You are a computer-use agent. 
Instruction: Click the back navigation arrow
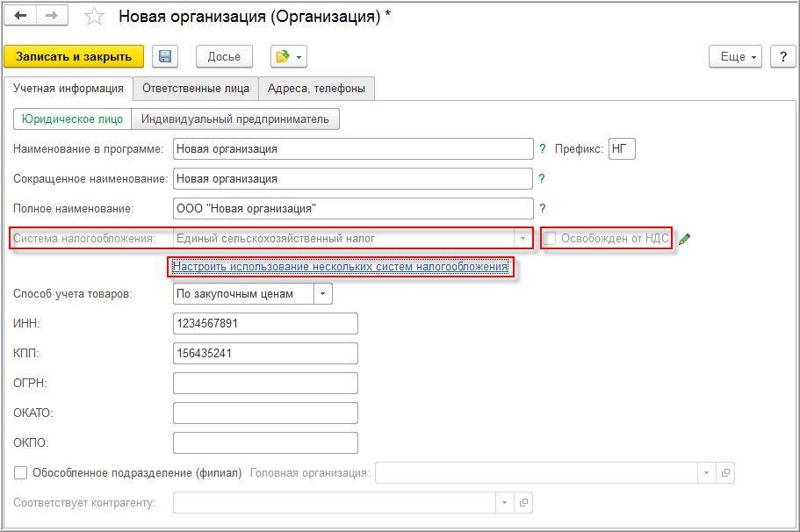click(20, 17)
